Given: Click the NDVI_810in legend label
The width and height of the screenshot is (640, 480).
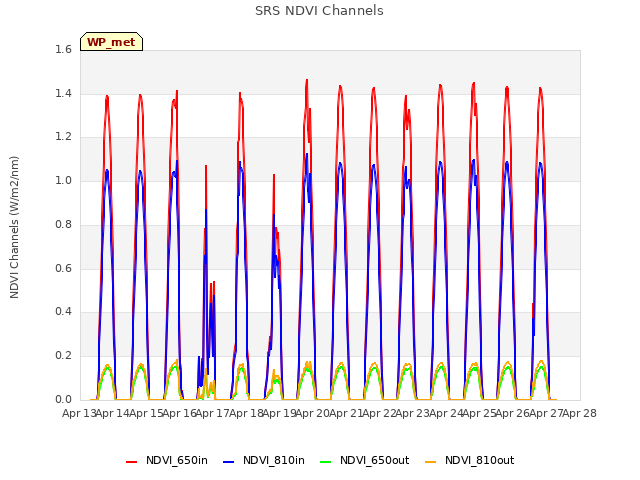Looking at the screenshot, I should pos(273,461).
